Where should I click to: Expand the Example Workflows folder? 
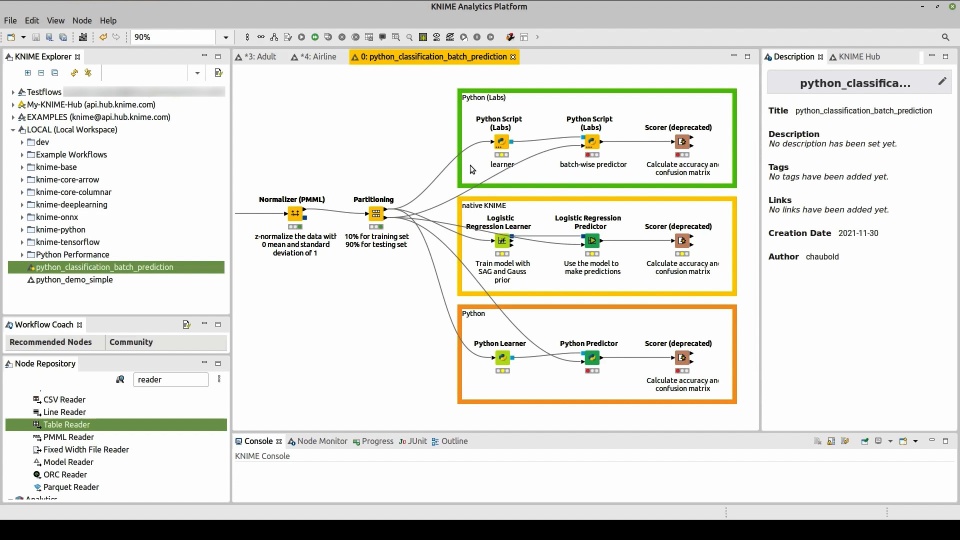22,155
